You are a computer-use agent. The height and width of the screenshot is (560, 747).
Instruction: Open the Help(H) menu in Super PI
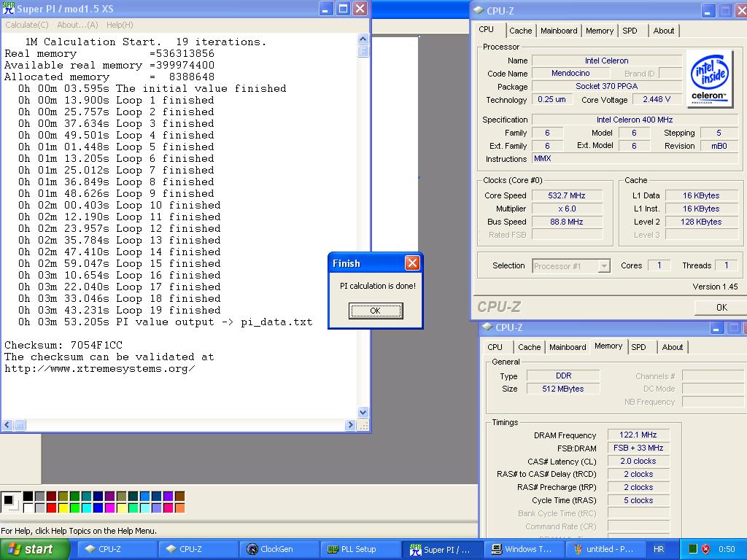[120, 25]
